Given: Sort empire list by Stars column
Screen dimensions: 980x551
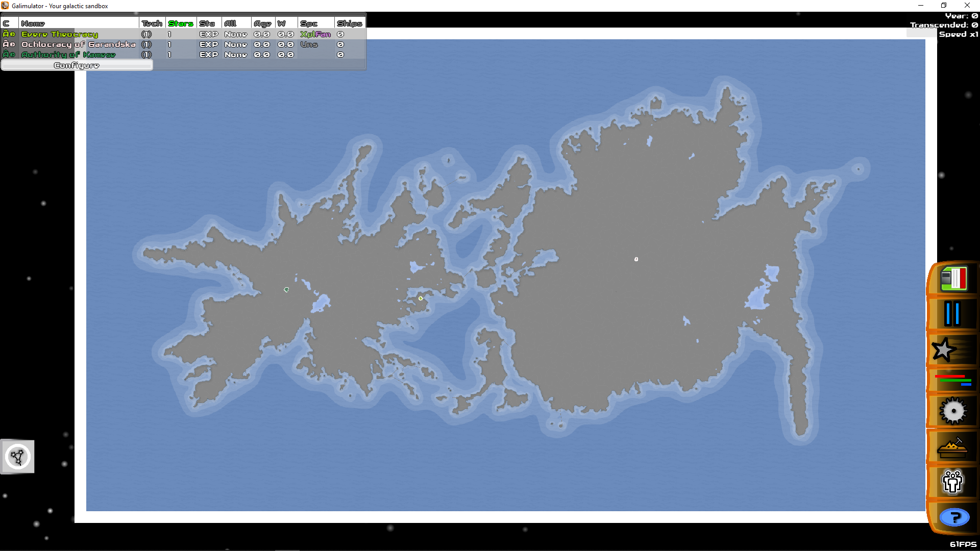Looking at the screenshot, I should 181,23.
